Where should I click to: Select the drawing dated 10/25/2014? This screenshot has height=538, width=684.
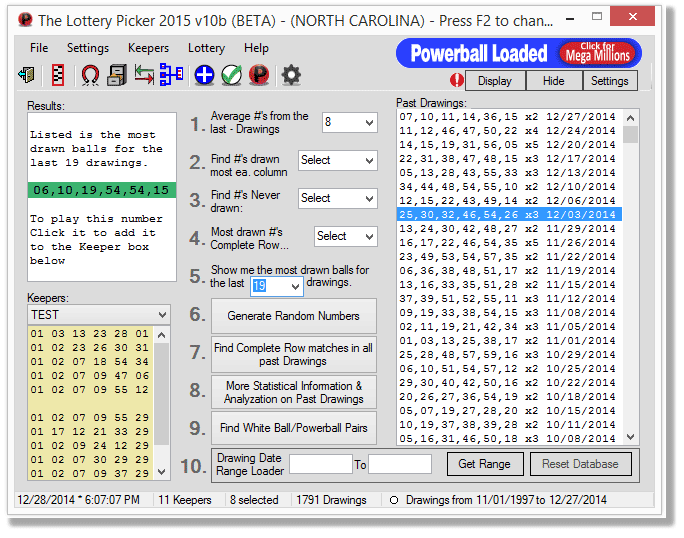point(509,369)
